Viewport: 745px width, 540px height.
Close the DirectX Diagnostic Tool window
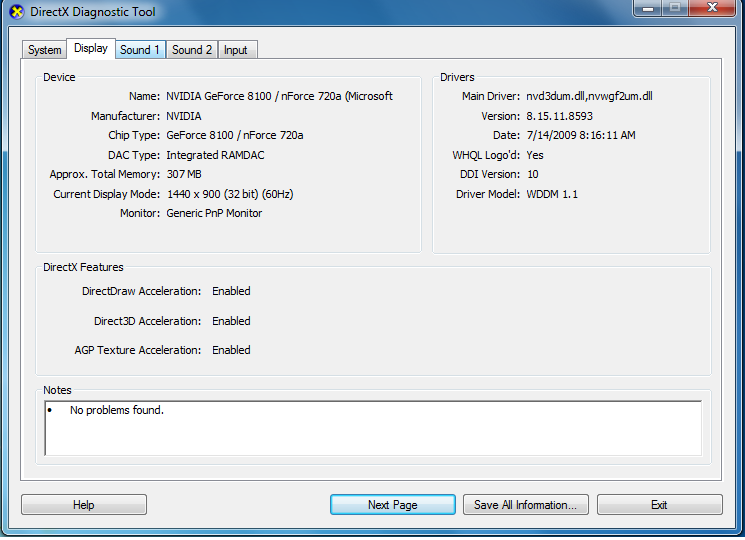pyautogui.click(x=712, y=8)
